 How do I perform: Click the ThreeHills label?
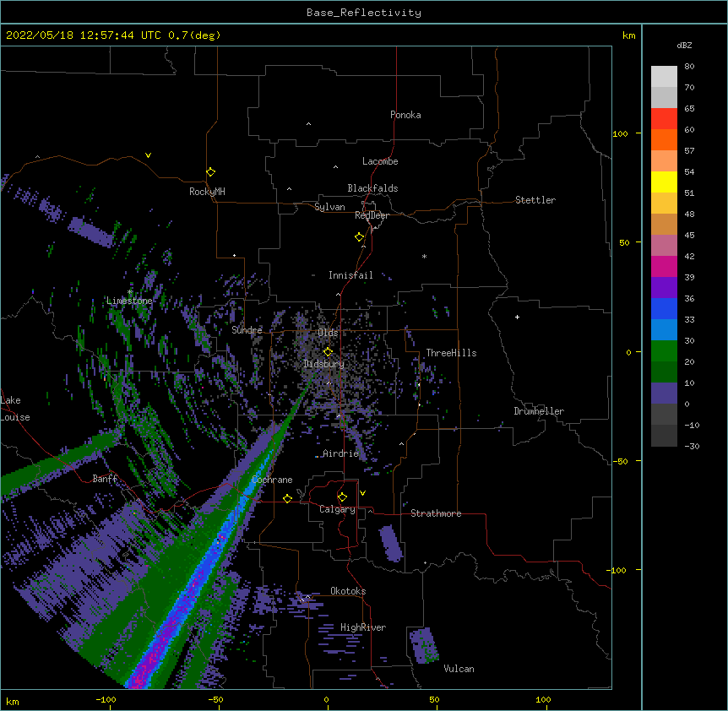click(451, 353)
